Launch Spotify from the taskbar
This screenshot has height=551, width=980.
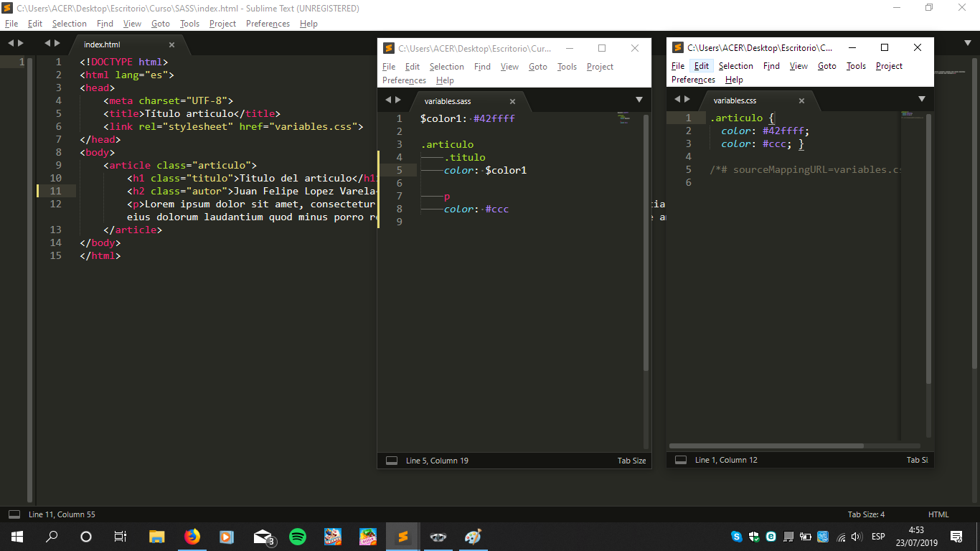pos(297,537)
